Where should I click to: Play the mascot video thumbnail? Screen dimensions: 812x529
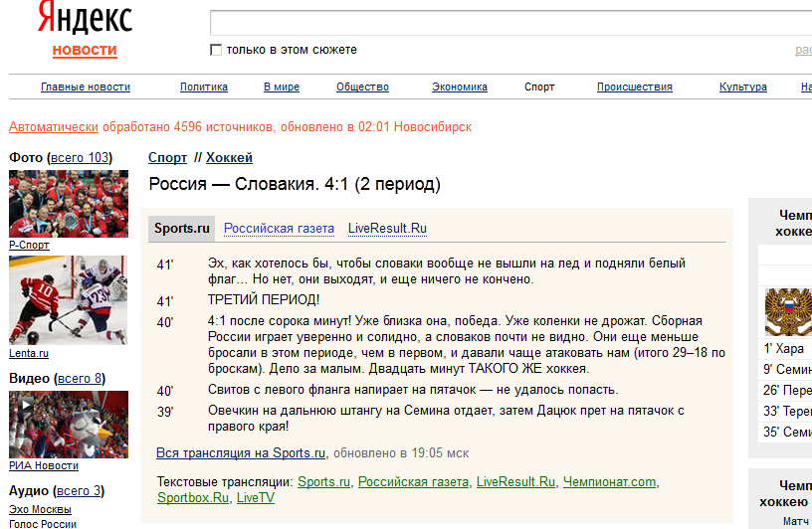[69, 425]
